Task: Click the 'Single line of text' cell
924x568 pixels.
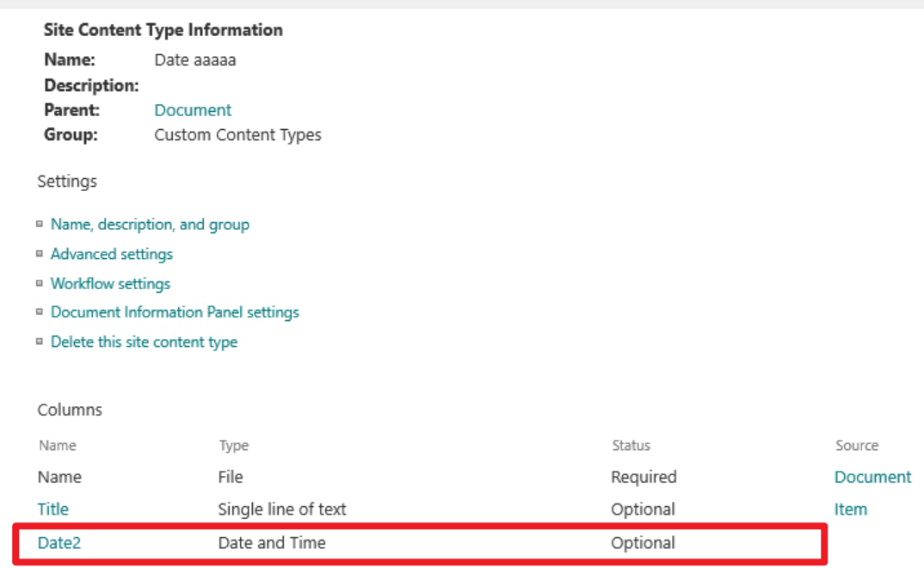Action: pos(281,509)
